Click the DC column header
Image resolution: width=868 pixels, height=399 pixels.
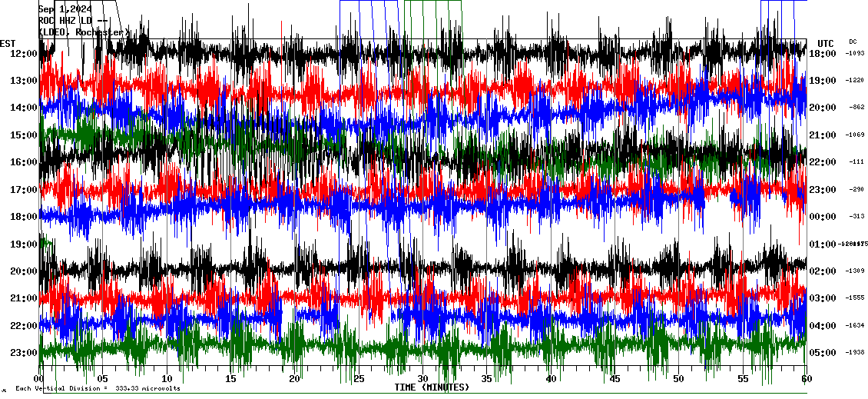coord(853,42)
